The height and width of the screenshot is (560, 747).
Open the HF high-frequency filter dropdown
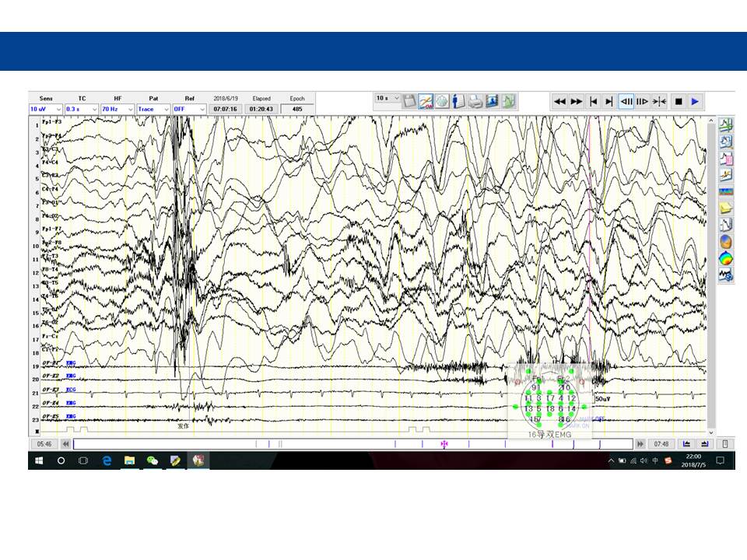[x=117, y=109]
